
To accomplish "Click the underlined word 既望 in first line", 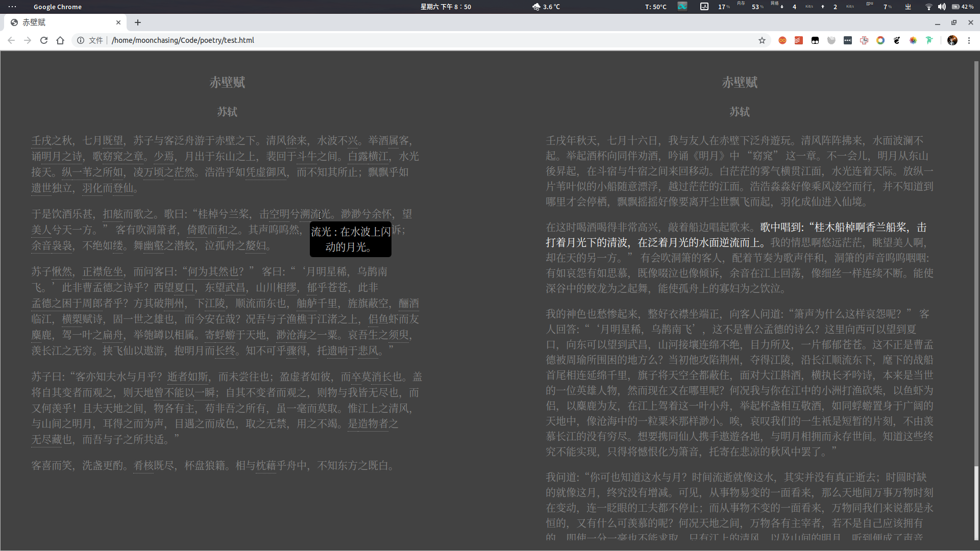I will point(113,141).
